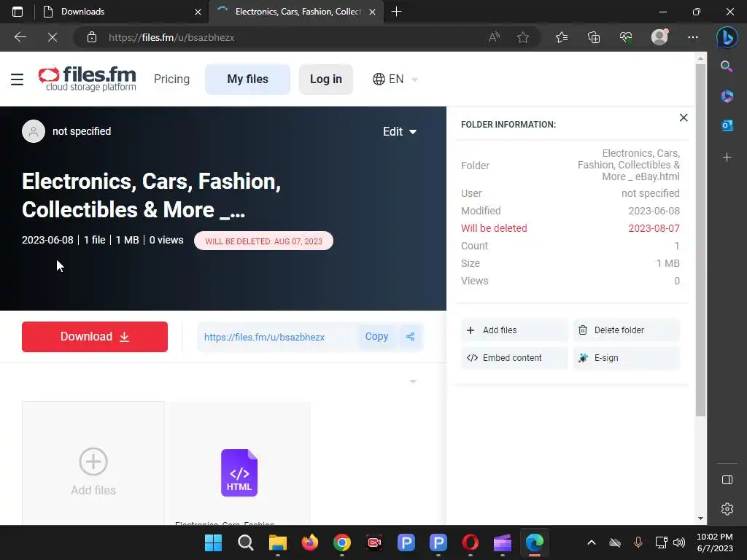Open sidebar settings gear
Screen dimensions: 747x560
pos(727,509)
